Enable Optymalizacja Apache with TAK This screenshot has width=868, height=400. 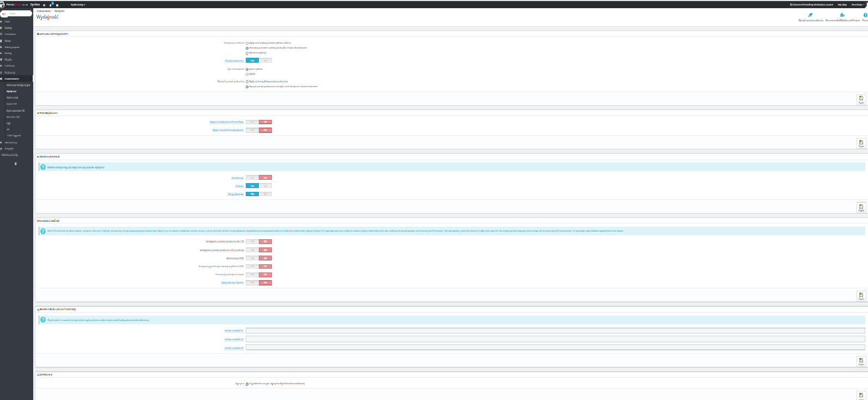coord(252,283)
